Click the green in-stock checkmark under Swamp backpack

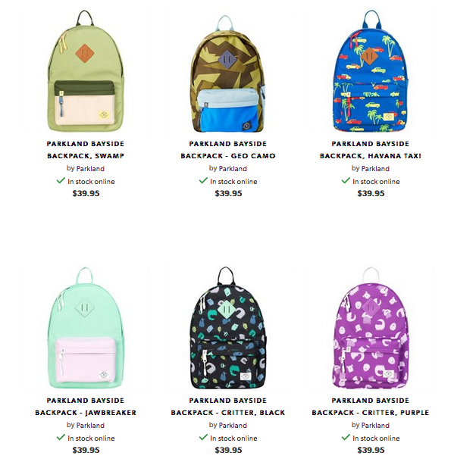(x=61, y=181)
